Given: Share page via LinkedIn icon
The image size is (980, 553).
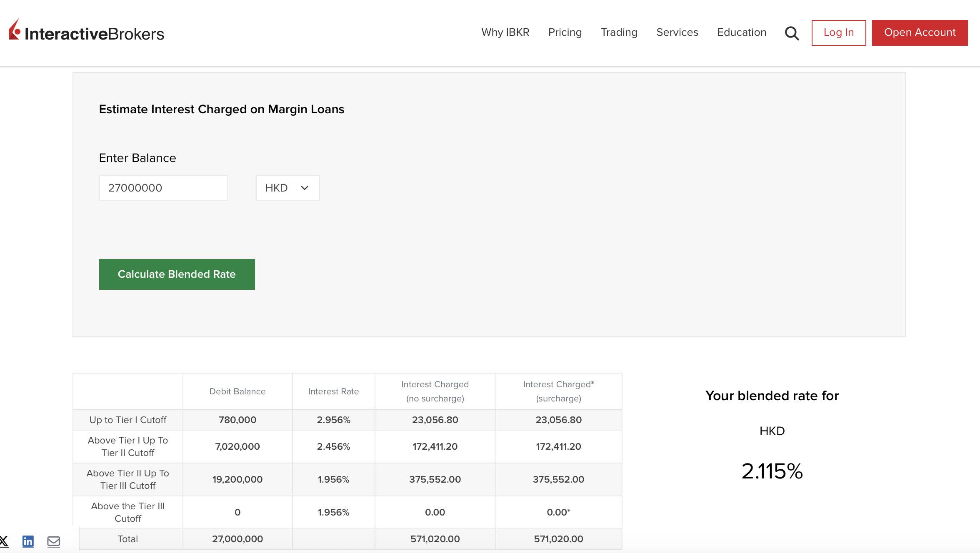Looking at the screenshot, I should pyautogui.click(x=28, y=541).
